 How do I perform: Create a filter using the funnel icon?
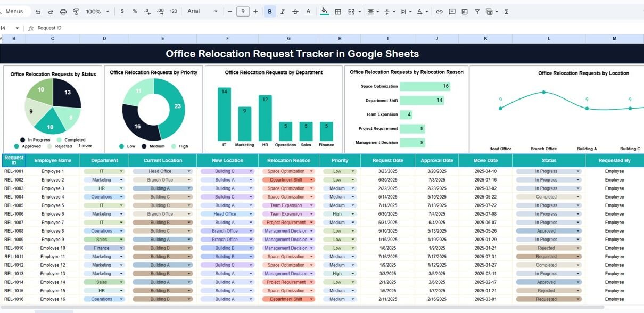point(477,11)
